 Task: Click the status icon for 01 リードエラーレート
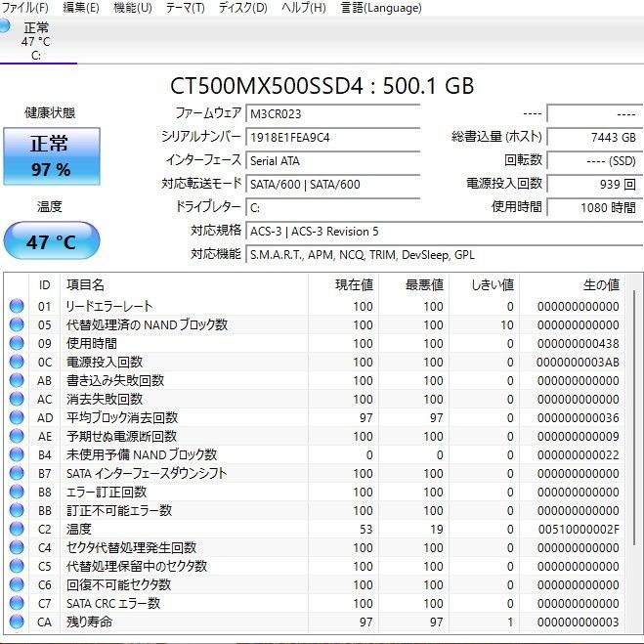[17, 306]
